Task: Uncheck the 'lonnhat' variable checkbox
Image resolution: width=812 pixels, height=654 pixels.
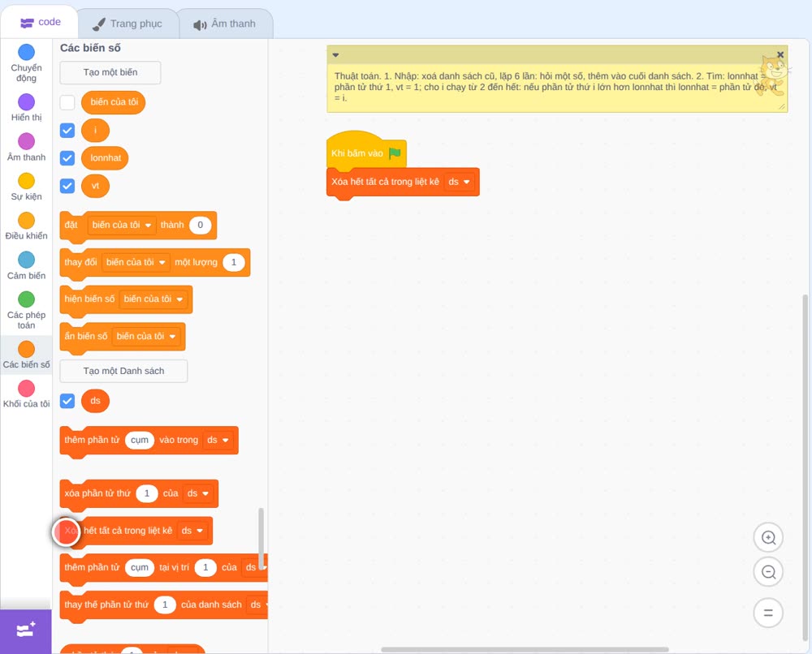Action: pyautogui.click(x=67, y=157)
